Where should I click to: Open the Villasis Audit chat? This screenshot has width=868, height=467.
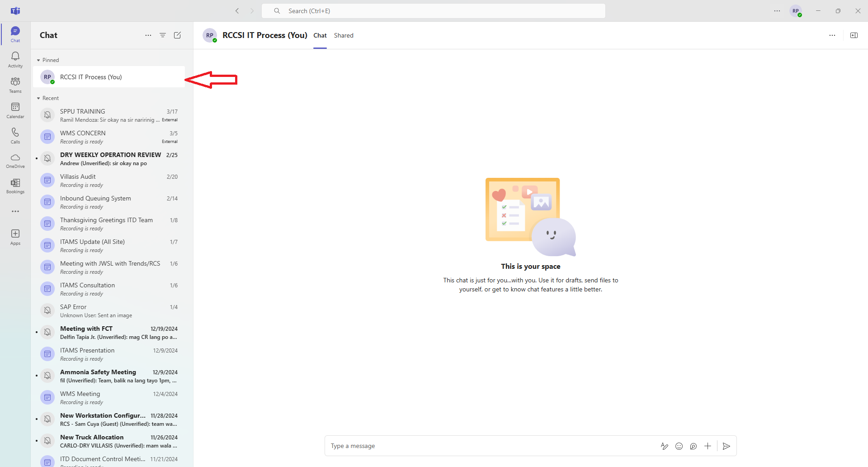(x=109, y=180)
